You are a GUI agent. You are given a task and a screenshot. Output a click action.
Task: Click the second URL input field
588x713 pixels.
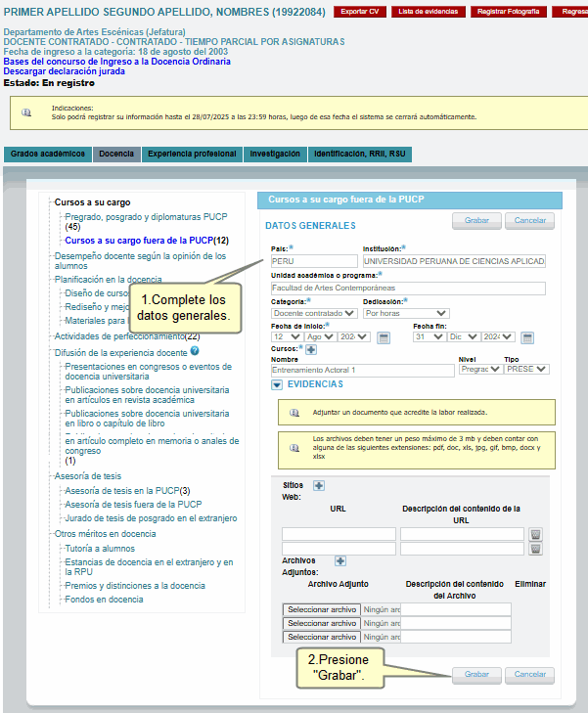point(339,549)
